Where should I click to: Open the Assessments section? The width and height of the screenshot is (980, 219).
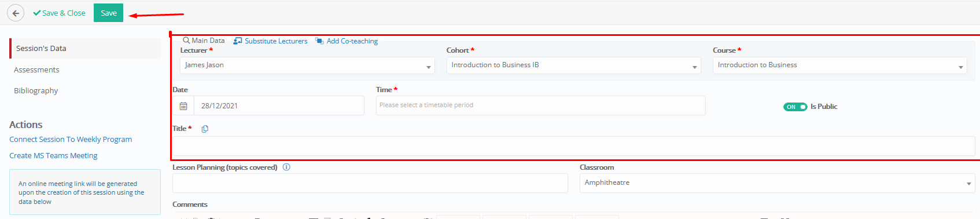[x=36, y=70]
